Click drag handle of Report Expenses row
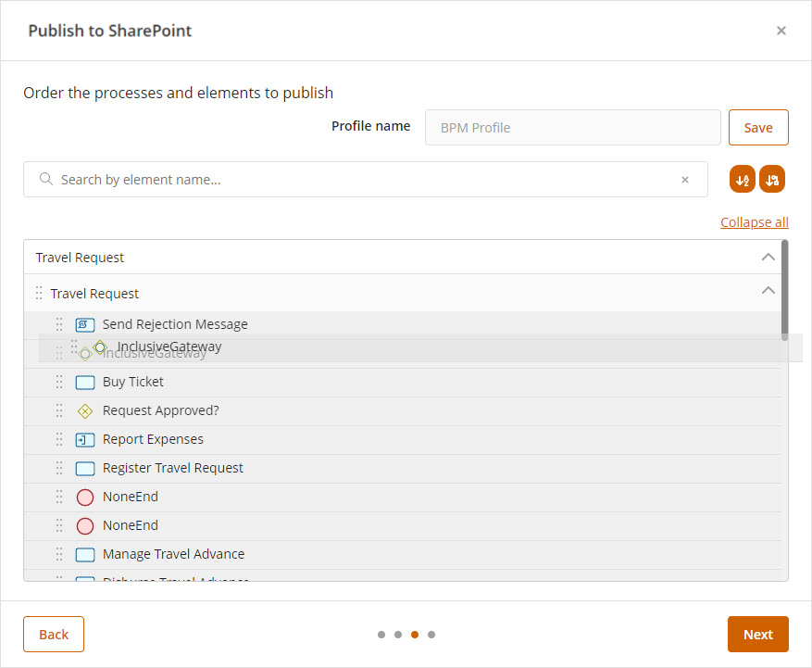Image resolution: width=812 pixels, height=668 pixels. tap(59, 439)
